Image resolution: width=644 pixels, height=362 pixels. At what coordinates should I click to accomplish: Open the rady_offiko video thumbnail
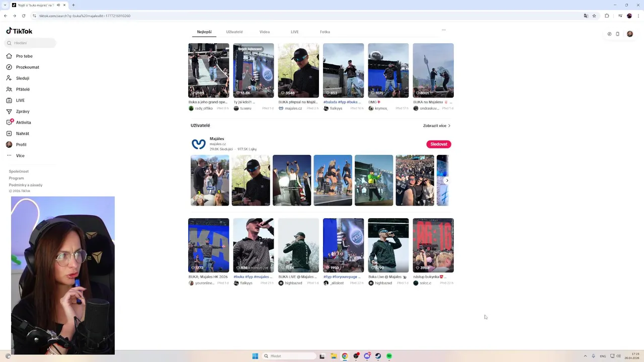[208, 70]
